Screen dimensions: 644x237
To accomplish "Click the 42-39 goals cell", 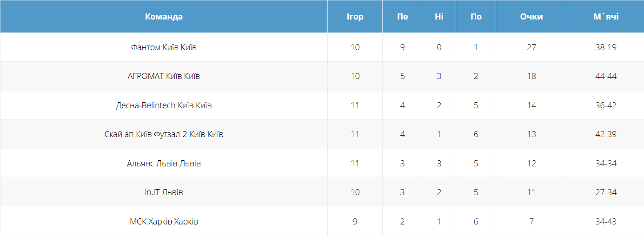I will pos(606,134).
